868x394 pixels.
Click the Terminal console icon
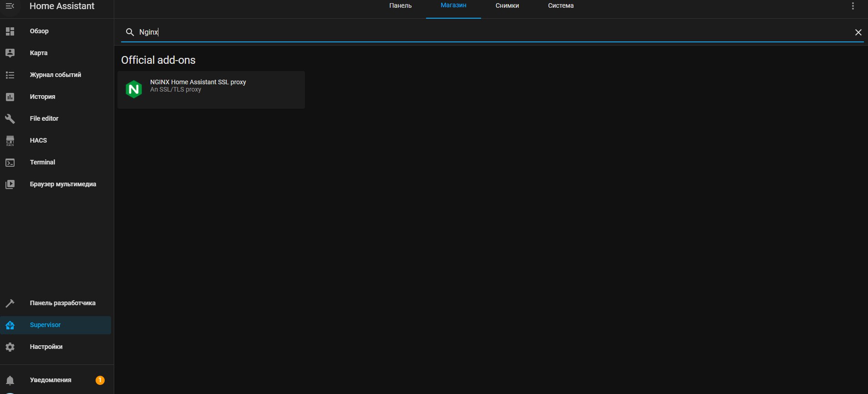[x=10, y=162]
